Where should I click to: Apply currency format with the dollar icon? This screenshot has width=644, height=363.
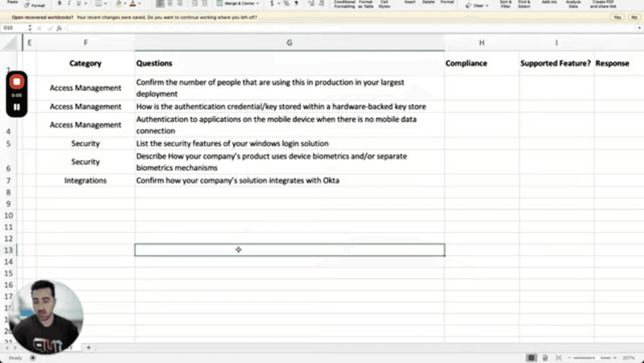(x=271, y=4)
